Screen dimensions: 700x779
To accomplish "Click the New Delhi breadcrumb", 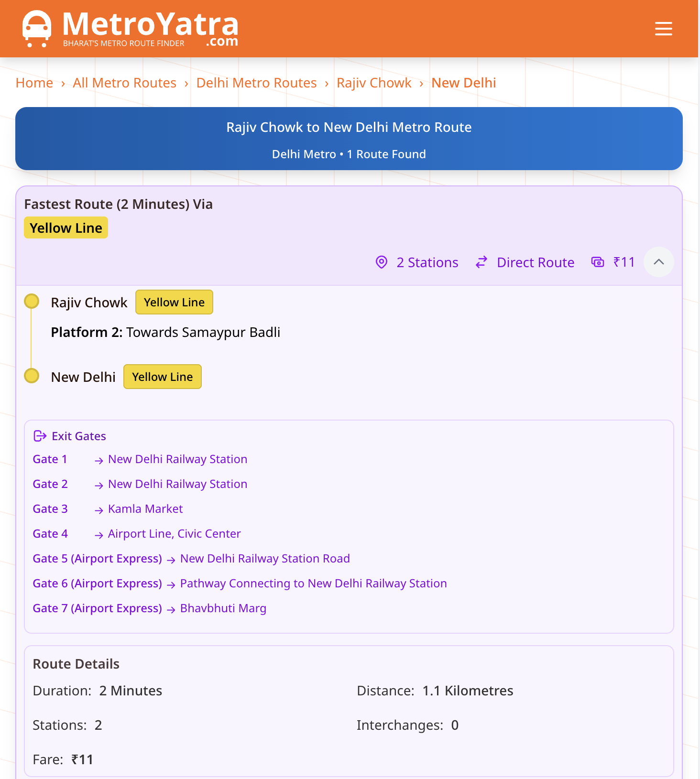I will pos(464,83).
